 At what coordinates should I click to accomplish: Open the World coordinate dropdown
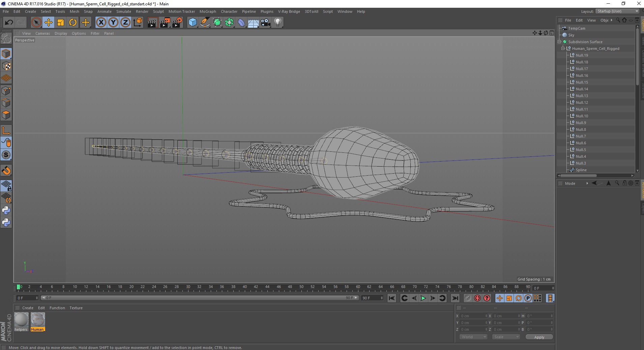point(473,337)
